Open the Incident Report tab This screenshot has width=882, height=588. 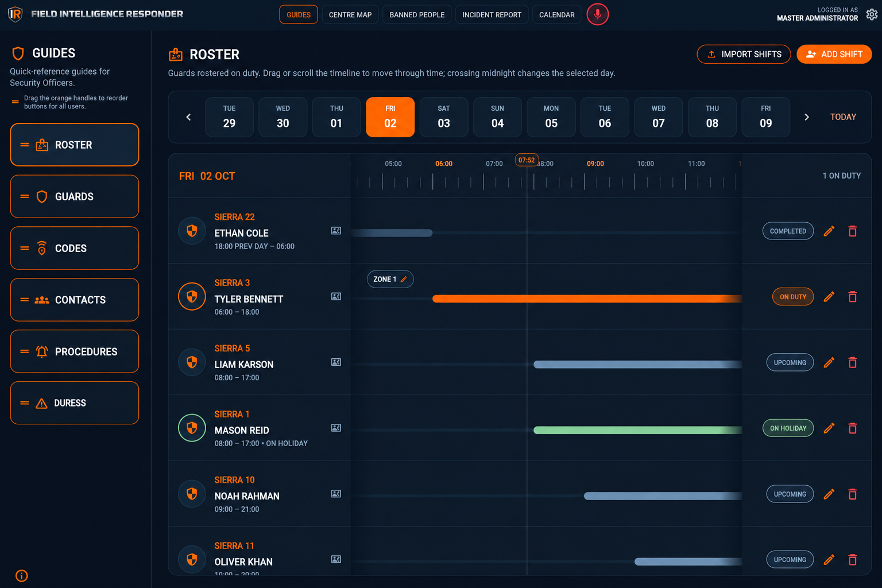point(492,14)
